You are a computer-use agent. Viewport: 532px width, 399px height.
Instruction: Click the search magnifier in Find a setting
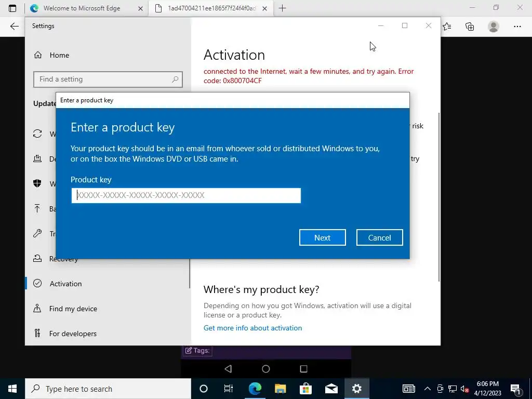coord(175,79)
